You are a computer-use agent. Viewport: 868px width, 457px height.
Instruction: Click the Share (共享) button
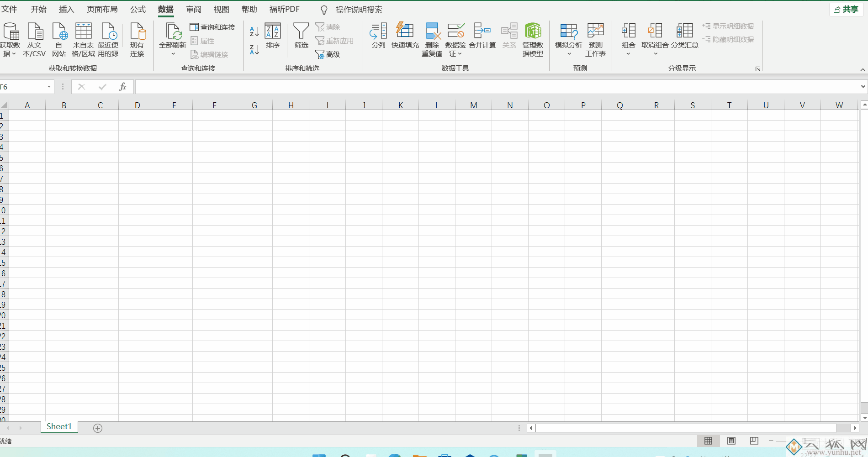tap(846, 10)
